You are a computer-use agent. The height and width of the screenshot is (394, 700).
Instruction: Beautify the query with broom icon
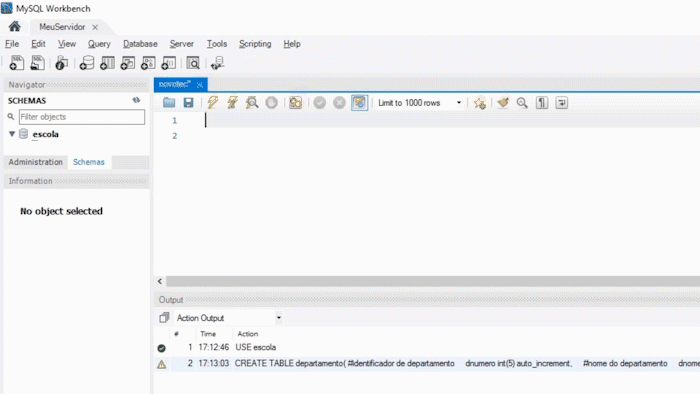(x=503, y=103)
